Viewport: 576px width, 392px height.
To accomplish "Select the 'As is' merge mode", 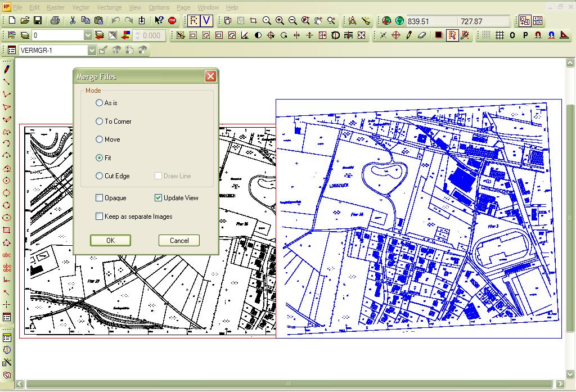I will click(x=100, y=103).
